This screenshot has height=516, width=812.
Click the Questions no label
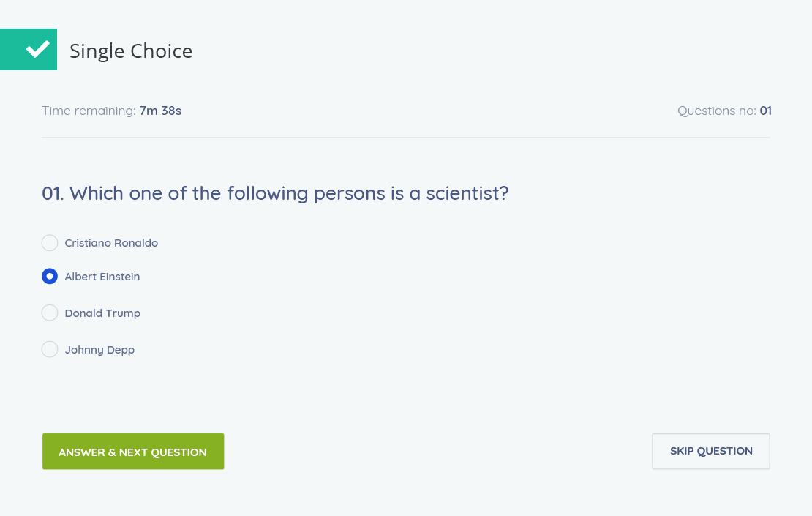pos(717,111)
